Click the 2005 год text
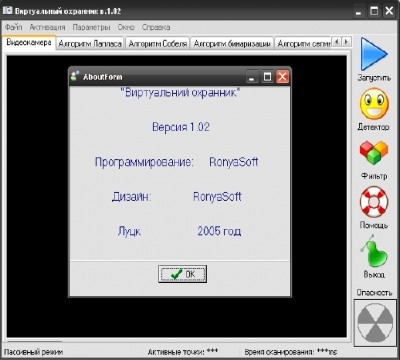 [219, 231]
